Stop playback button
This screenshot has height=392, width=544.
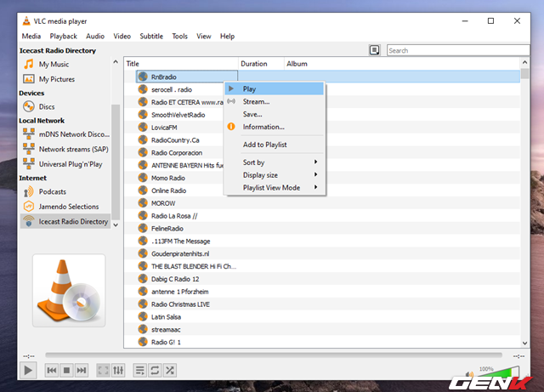click(x=66, y=371)
